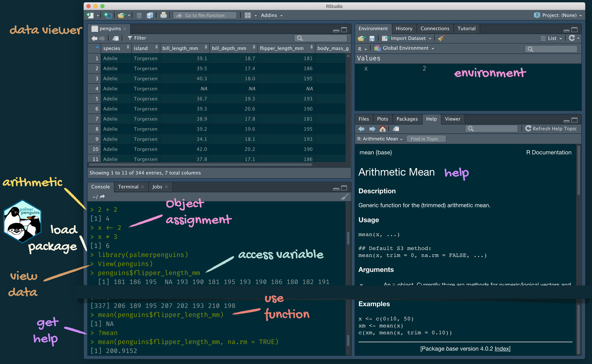Click the New File icon
592x364 pixels.
(x=90, y=15)
